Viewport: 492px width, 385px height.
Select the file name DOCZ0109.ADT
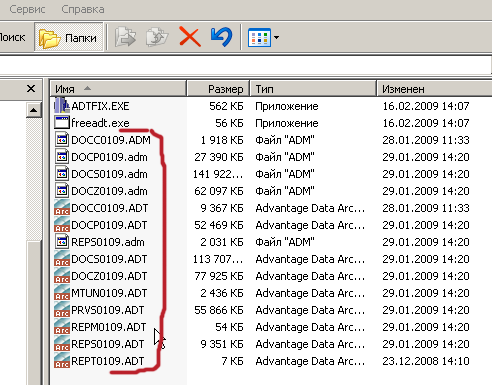[109, 276]
